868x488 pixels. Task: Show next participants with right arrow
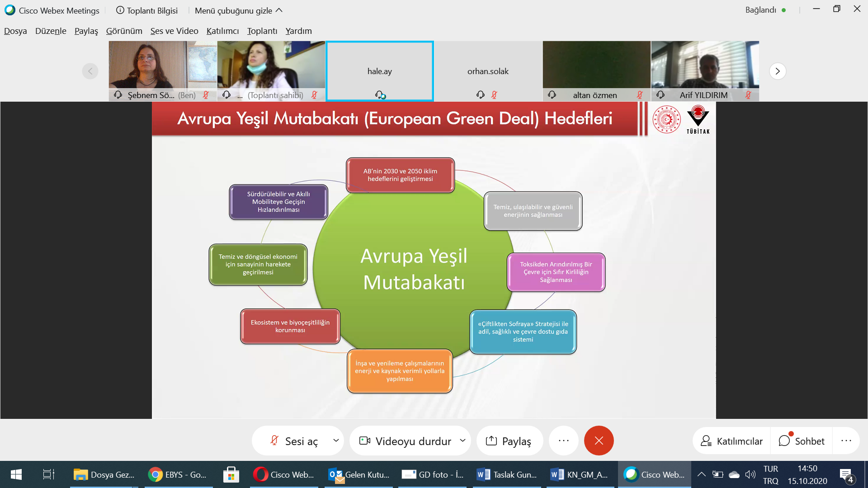[x=777, y=71]
